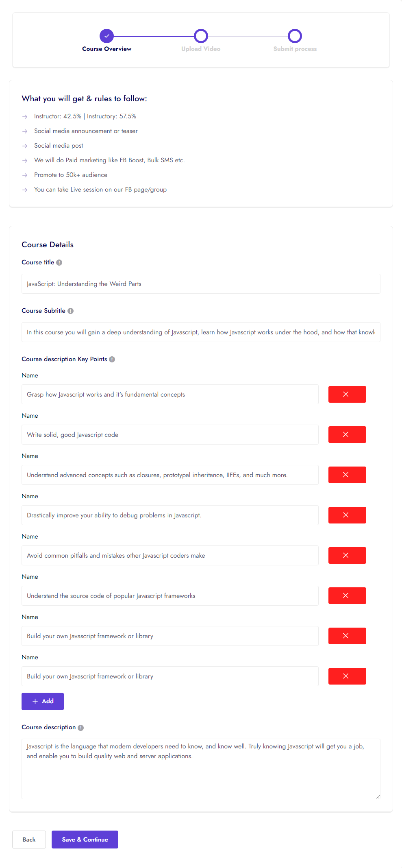Remove the 'Understand advanced concepts' key point
Viewport: 402px width, 868px height.
[347, 475]
